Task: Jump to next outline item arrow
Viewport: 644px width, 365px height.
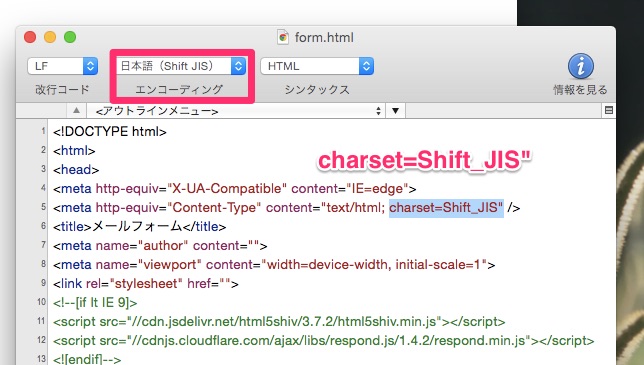Action: (395, 110)
